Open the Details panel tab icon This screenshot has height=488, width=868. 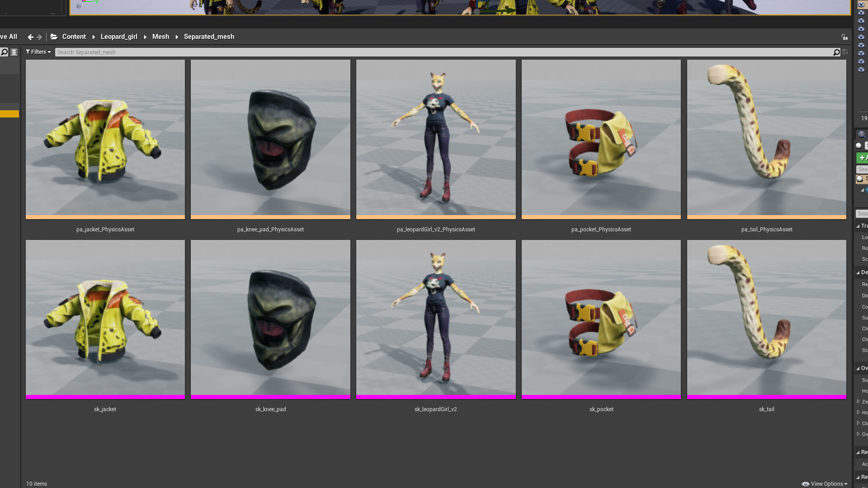tap(861, 134)
